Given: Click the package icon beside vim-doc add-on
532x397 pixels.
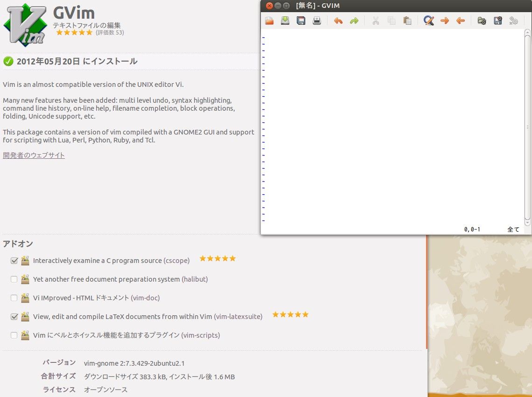Looking at the screenshot, I should (25, 298).
